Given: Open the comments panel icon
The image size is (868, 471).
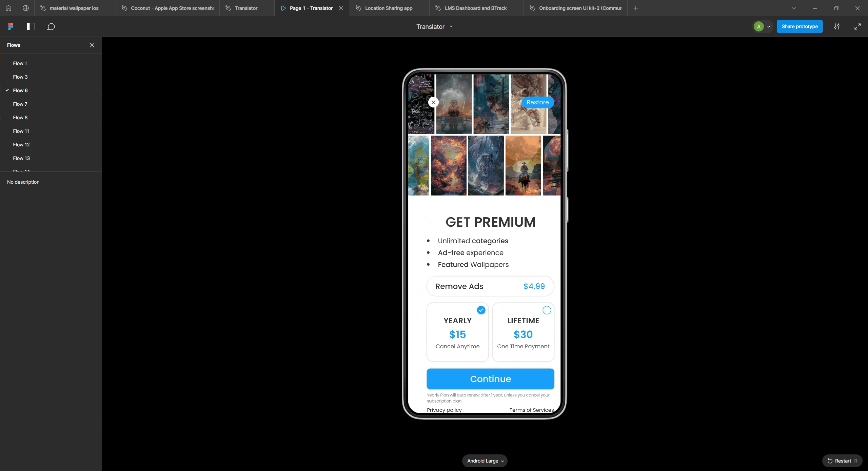Looking at the screenshot, I should point(51,26).
